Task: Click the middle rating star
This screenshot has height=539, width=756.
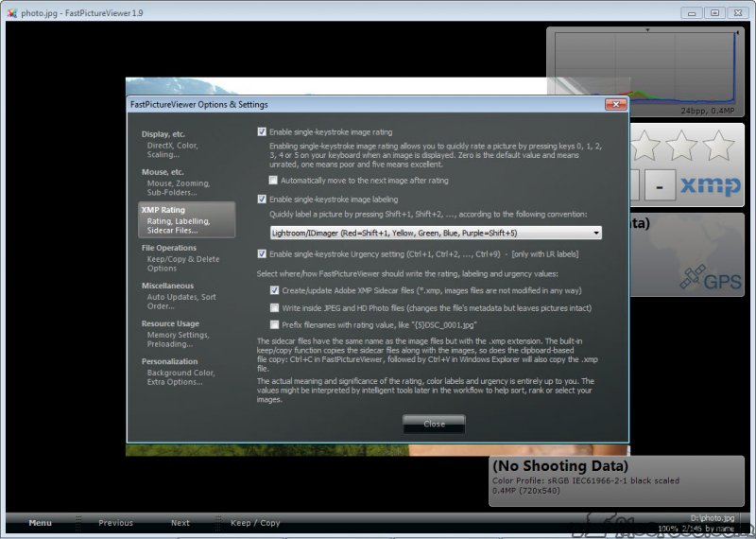Action: click(681, 146)
